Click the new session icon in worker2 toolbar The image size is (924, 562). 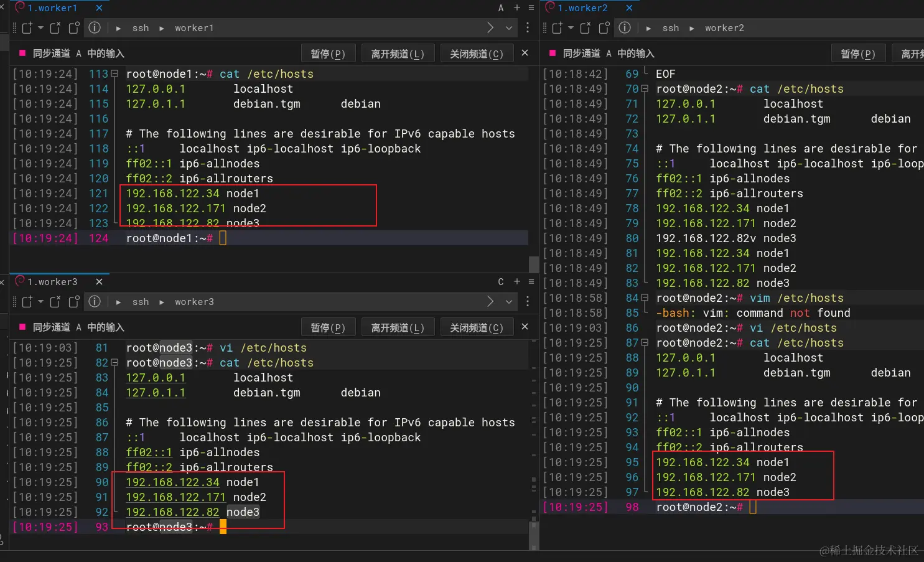tap(557, 28)
